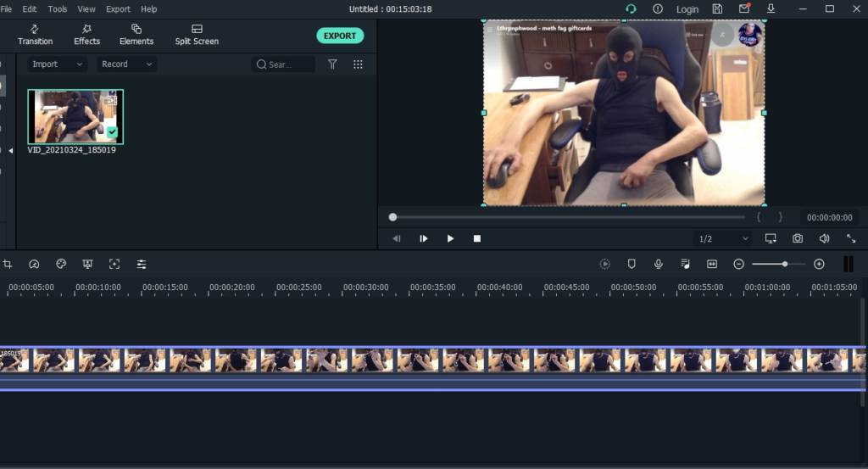Open the Color correction palette tool
This screenshot has width=868, height=469.
tap(61, 264)
